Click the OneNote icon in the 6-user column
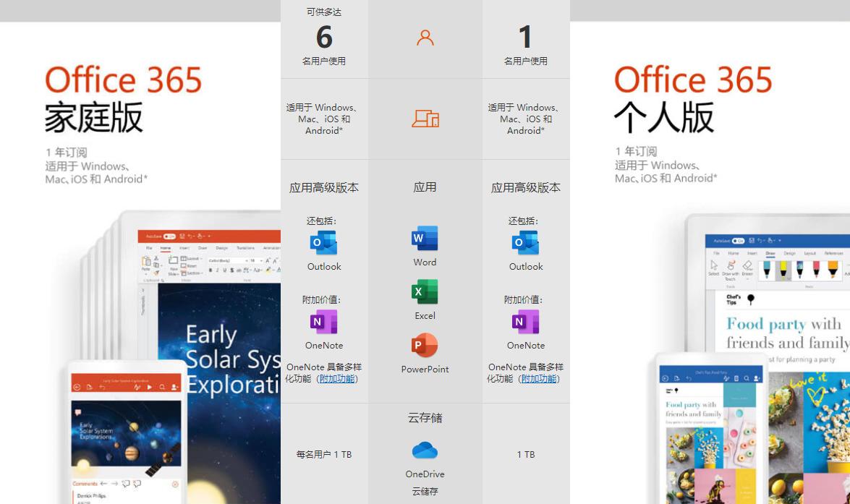 coord(323,322)
